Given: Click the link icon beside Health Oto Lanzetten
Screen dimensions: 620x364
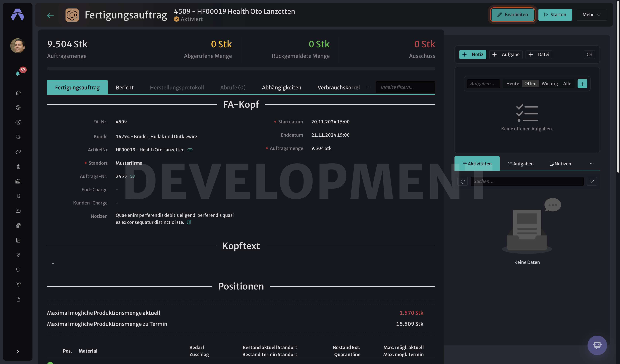Looking at the screenshot, I should click(x=190, y=150).
